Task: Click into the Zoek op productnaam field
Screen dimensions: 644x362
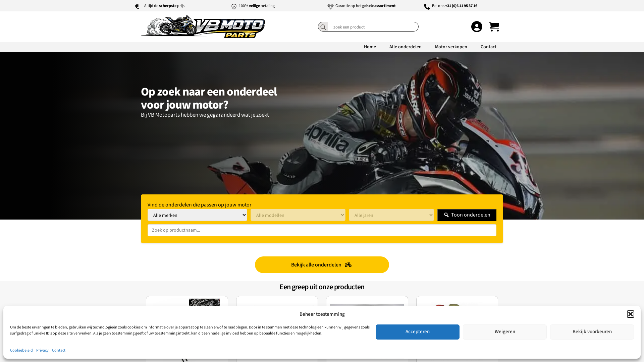Action: pos(322,230)
